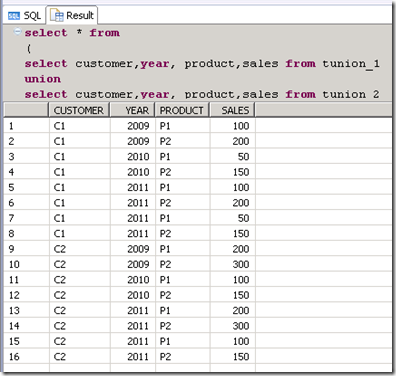Sort by the SALES column header
The image size is (396, 376).
tap(232, 110)
